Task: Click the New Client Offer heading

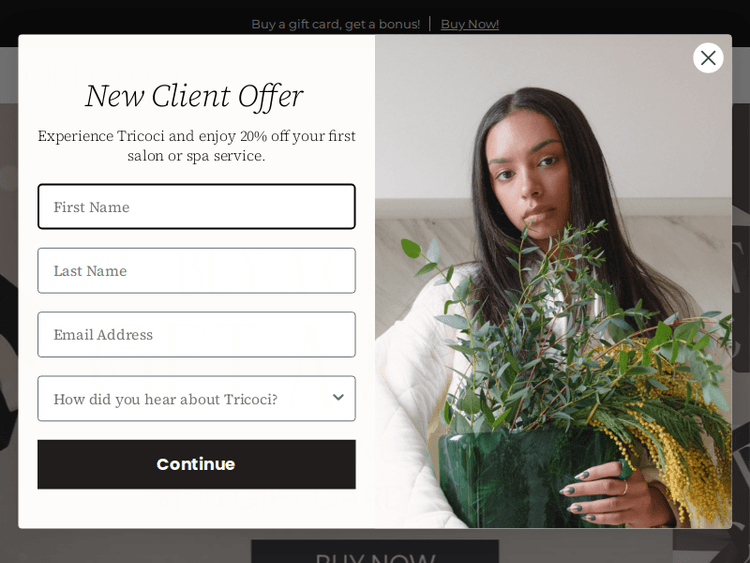Action: point(194,96)
